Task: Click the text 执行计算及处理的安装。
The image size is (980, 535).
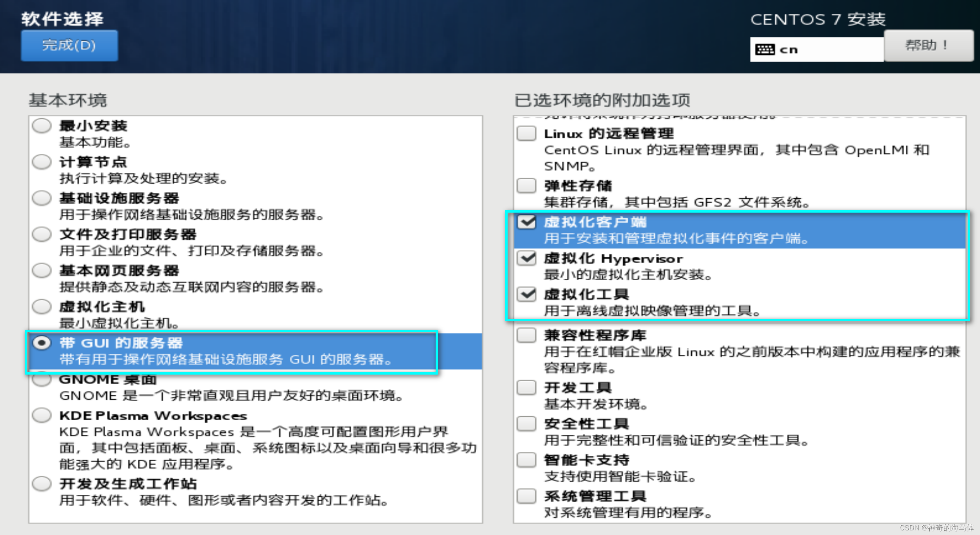Action: coord(143,178)
